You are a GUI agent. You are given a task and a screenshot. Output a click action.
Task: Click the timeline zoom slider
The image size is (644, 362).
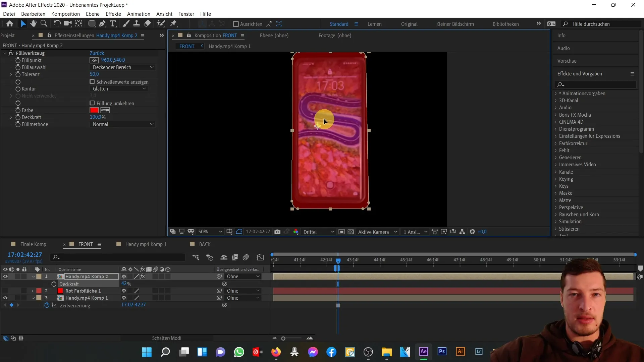pos(283,339)
